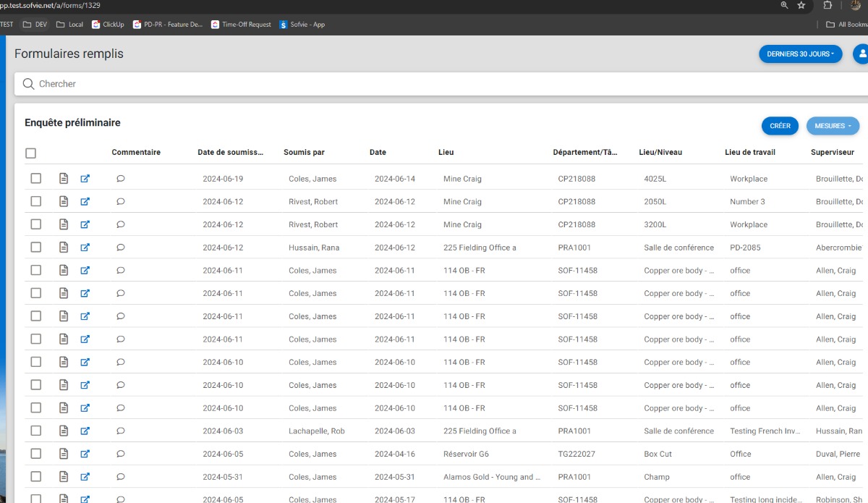Tick checkbox for Réservoir G6 row
Viewport: 868px width, 503px height.
click(x=36, y=454)
